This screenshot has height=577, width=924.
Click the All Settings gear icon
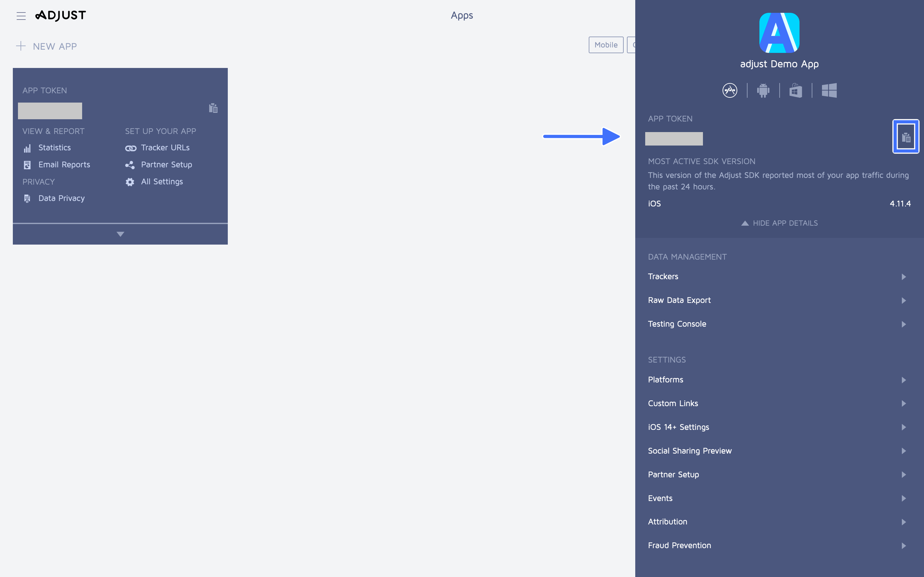(x=130, y=182)
